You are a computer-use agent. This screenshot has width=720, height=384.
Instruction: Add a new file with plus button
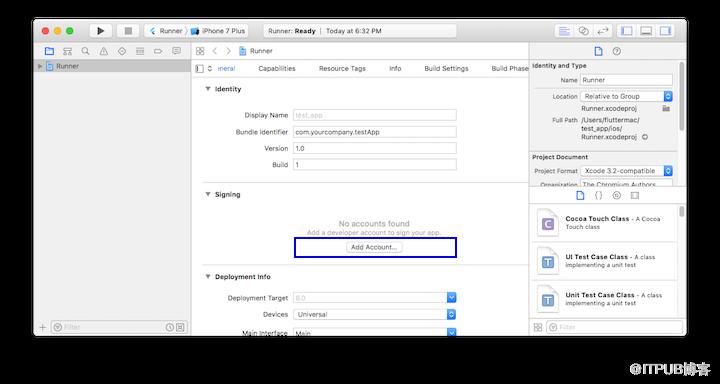point(43,328)
